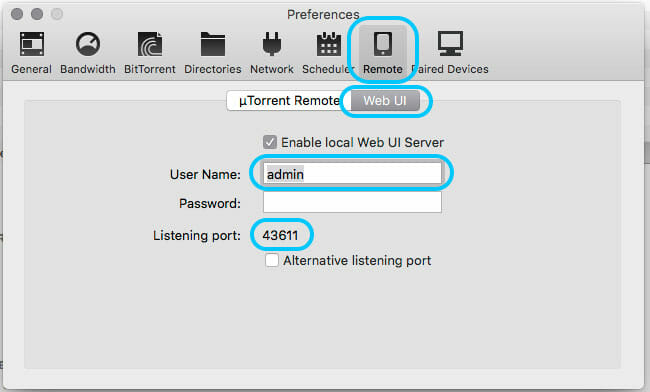The height and width of the screenshot is (392, 650).
Task: Enable Alternative listening port checkbox
Action: 272,260
